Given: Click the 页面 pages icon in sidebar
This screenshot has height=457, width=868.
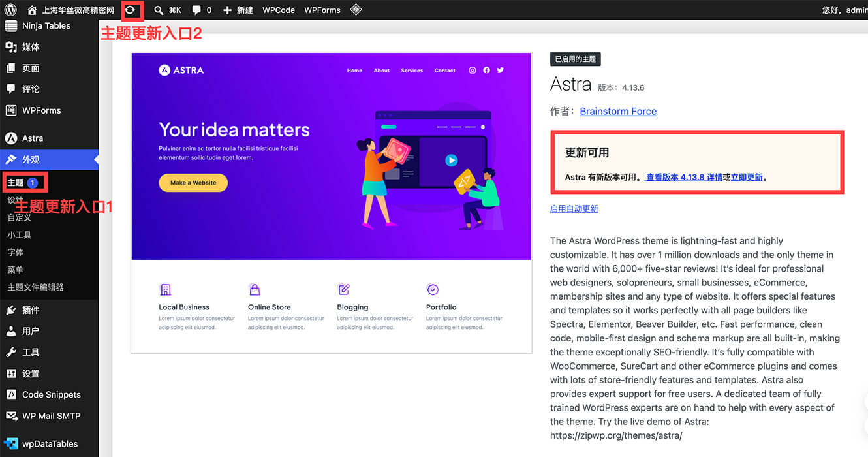Looking at the screenshot, I should pos(11,68).
